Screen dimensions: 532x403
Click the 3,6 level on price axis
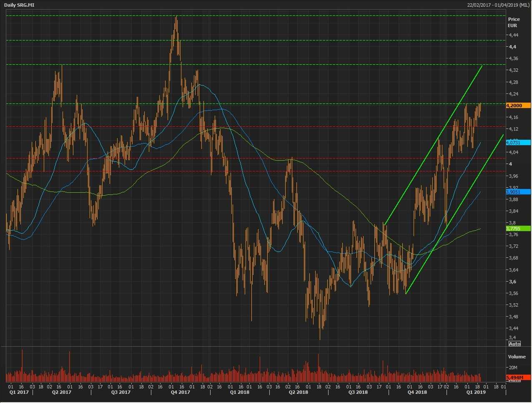[512, 282]
